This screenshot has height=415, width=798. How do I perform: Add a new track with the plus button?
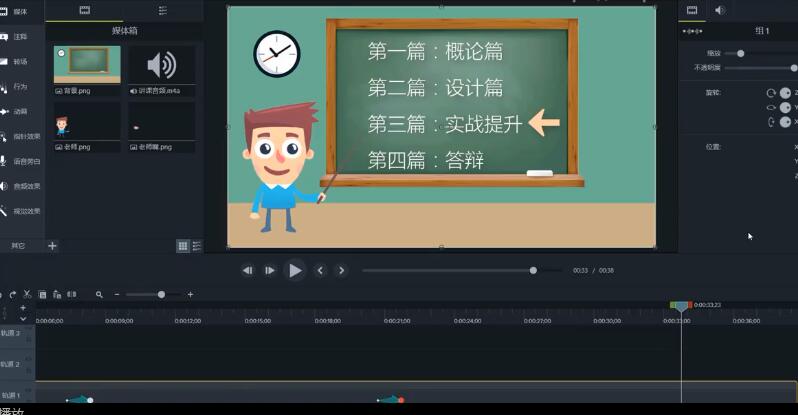pos(23,308)
